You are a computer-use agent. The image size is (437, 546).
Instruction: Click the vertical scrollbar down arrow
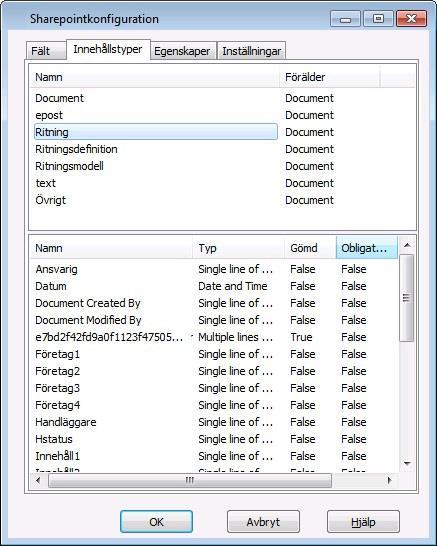tap(407, 464)
